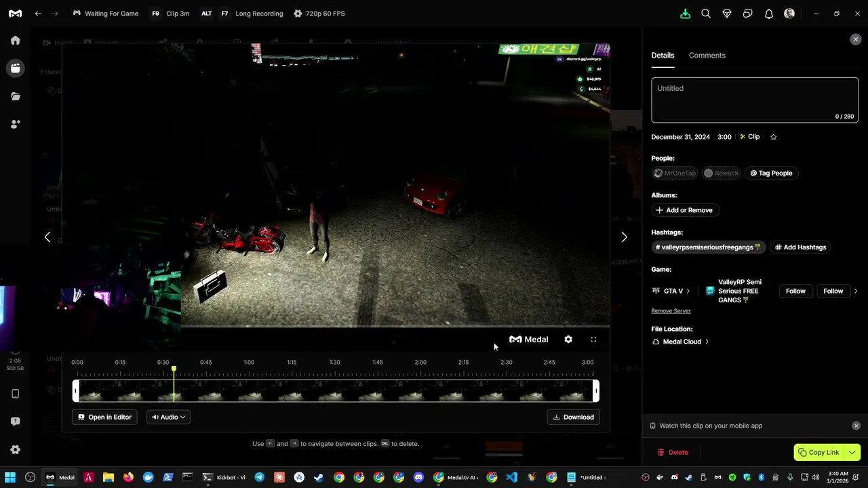This screenshot has height=488, width=868.
Task: Open 720p 60 FPS quality settings
Action: (x=319, y=14)
